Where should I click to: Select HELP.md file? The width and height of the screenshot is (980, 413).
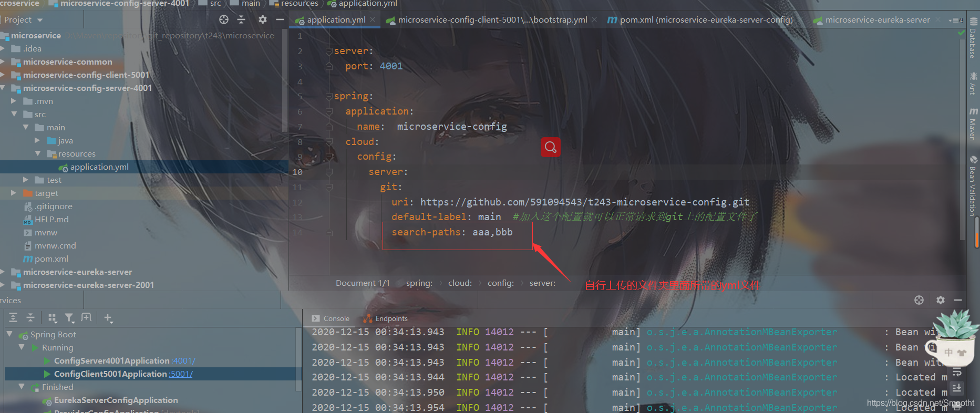(x=51, y=219)
